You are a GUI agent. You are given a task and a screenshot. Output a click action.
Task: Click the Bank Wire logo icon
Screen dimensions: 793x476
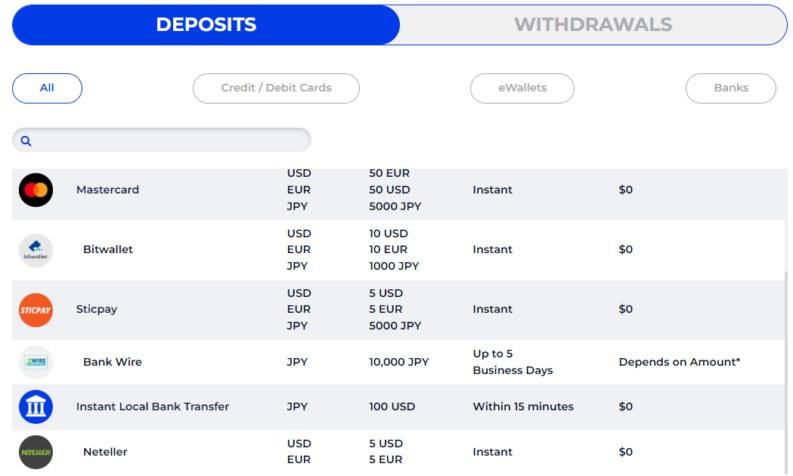pyautogui.click(x=36, y=362)
